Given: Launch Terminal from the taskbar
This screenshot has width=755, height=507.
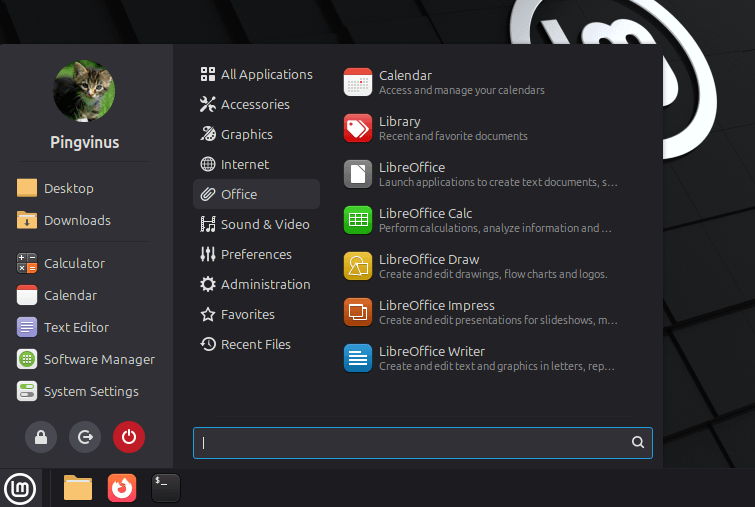Looking at the screenshot, I should click(166, 487).
